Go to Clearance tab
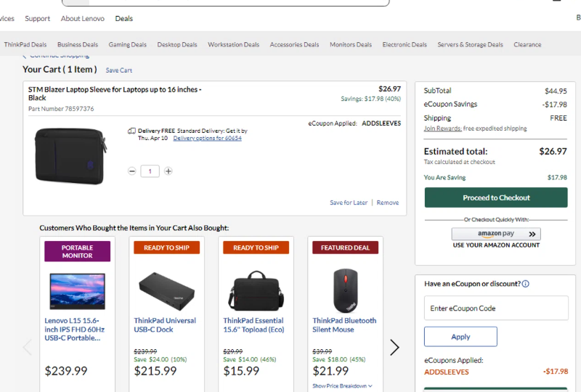Screen dimensions: 581x392 tap(527, 44)
